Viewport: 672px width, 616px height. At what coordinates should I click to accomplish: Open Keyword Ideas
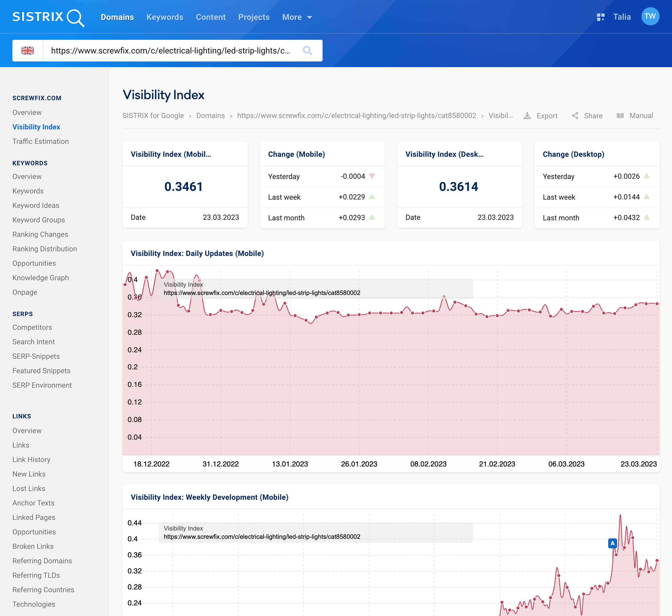(36, 205)
